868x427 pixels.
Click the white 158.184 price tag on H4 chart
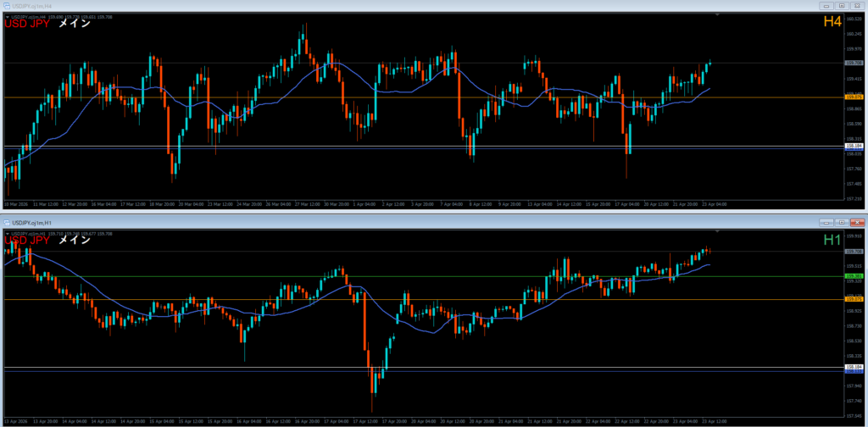click(854, 146)
